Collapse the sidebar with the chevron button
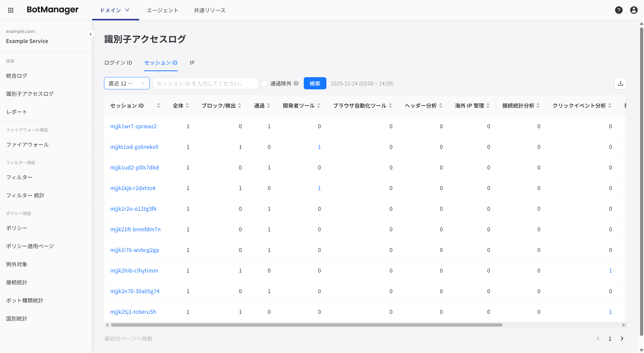 91,34
